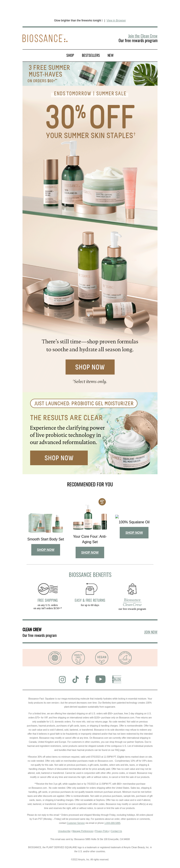
Task: Open the YouTube social icon
Action: [x=100, y=679]
